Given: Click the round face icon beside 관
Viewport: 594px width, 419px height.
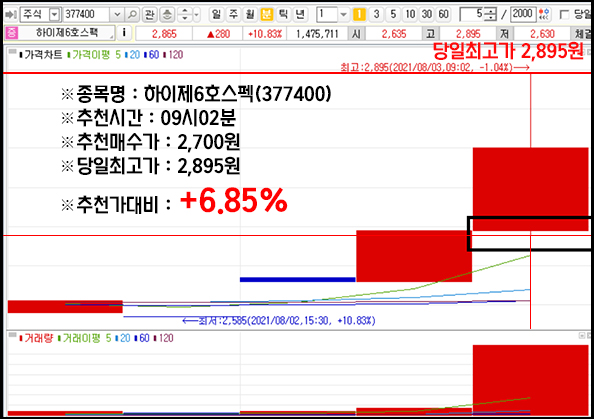Looking at the screenshot, I should point(167,15).
